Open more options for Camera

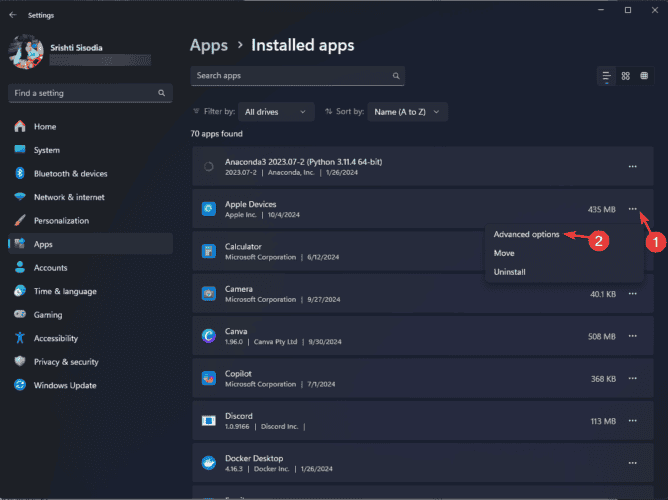pyautogui.click(x=633, y=293)
